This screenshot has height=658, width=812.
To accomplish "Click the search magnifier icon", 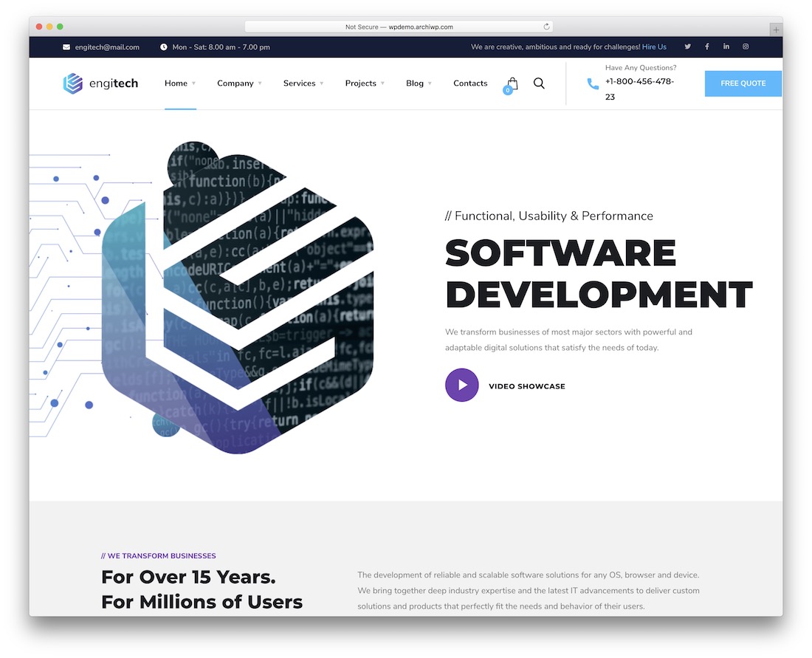I will (x=539, y=83).
